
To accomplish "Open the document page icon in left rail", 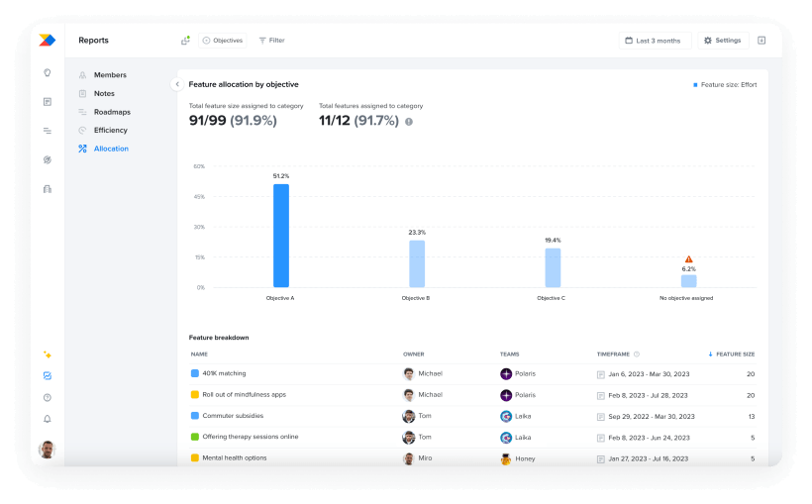I will tap(48, 102).
